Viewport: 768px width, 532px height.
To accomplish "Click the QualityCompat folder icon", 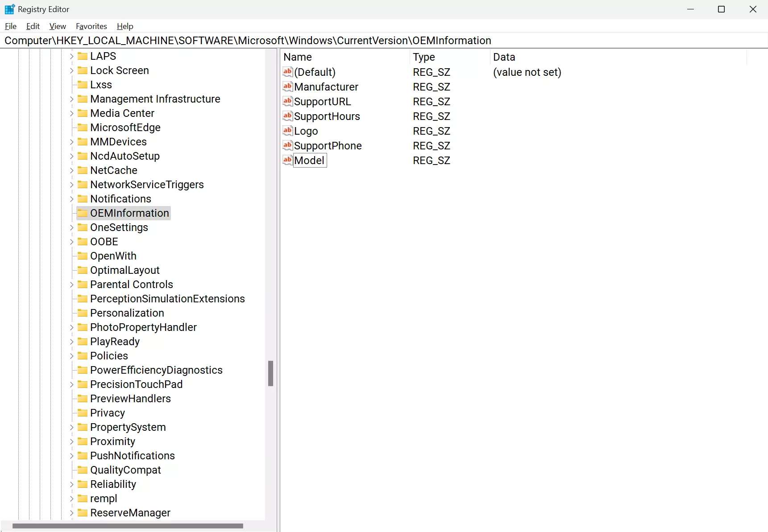I will coord(83,470).
